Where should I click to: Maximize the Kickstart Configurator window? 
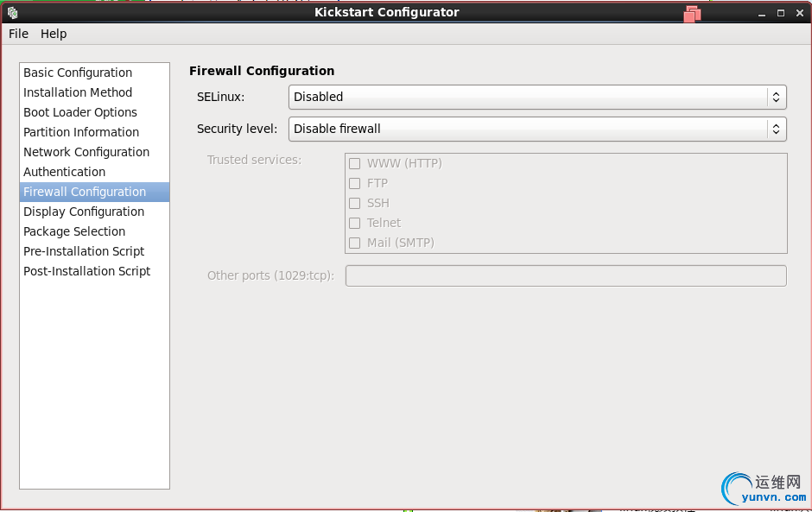tap(781, 13)
